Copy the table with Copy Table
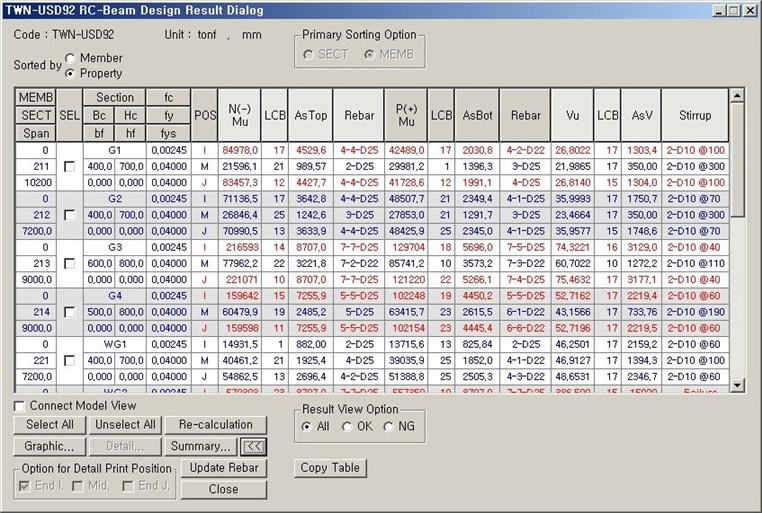The image size is (762, 513). click(x=330, y=468)
